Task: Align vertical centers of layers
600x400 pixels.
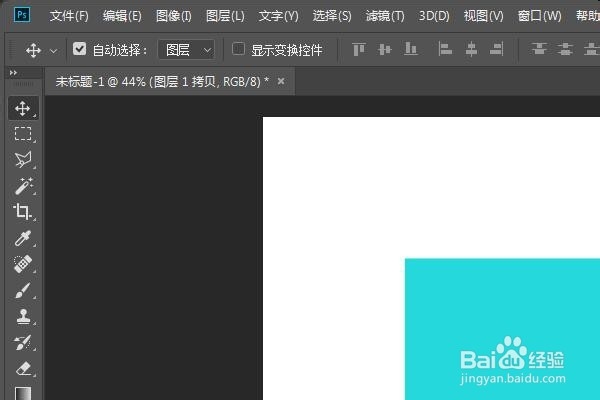Action: pos(385,49)
